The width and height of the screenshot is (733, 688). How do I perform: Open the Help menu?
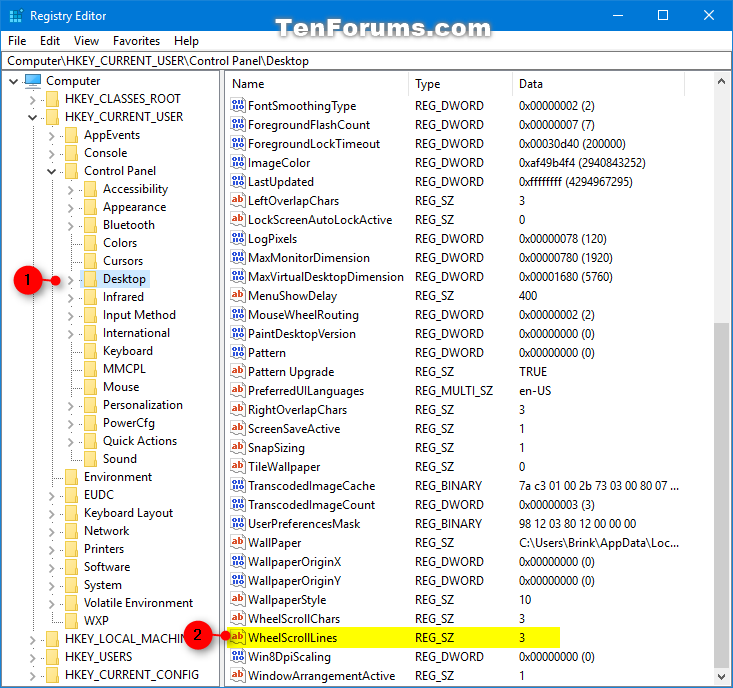[x=186, y=41]
